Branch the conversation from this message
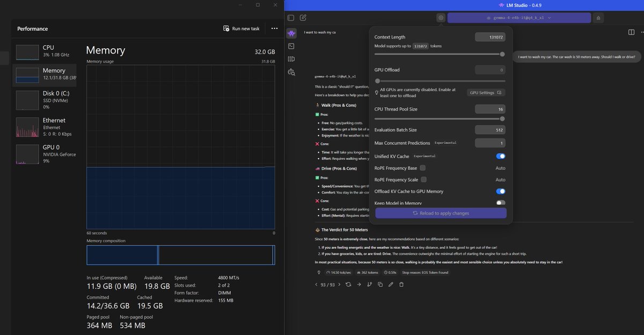Screen dimensions: 644x335 click(369, 285)
